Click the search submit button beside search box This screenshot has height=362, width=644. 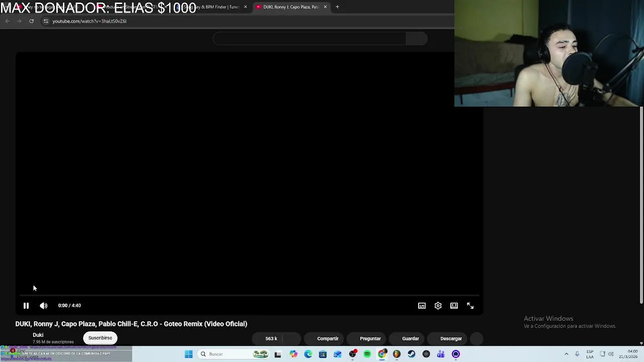417,39
